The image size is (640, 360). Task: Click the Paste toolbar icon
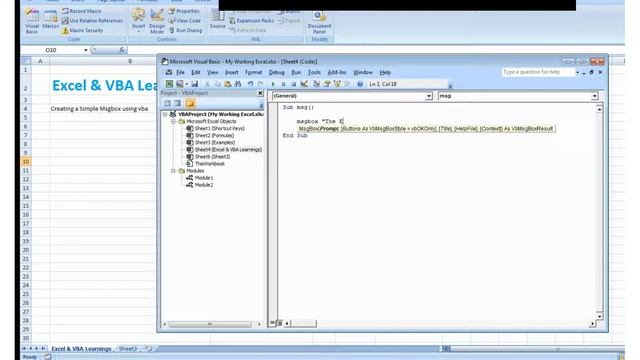227,84
